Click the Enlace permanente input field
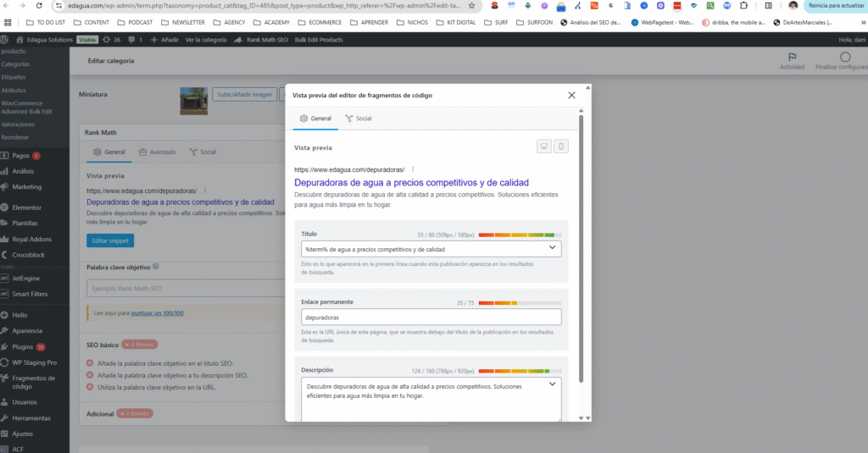868x453 pixels. click(x=431, y=317)
